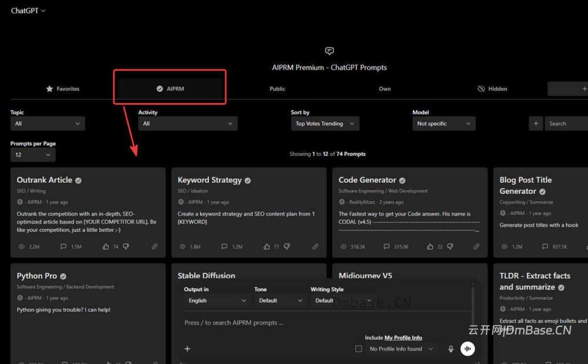
Task: Click the AIPRM Premium - ChatGPT Prompts heading
Action: [329, 68]
